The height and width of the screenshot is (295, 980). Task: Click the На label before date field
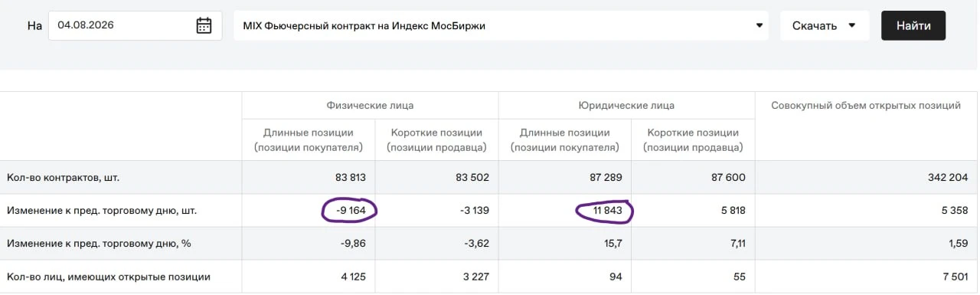(34, 25)
